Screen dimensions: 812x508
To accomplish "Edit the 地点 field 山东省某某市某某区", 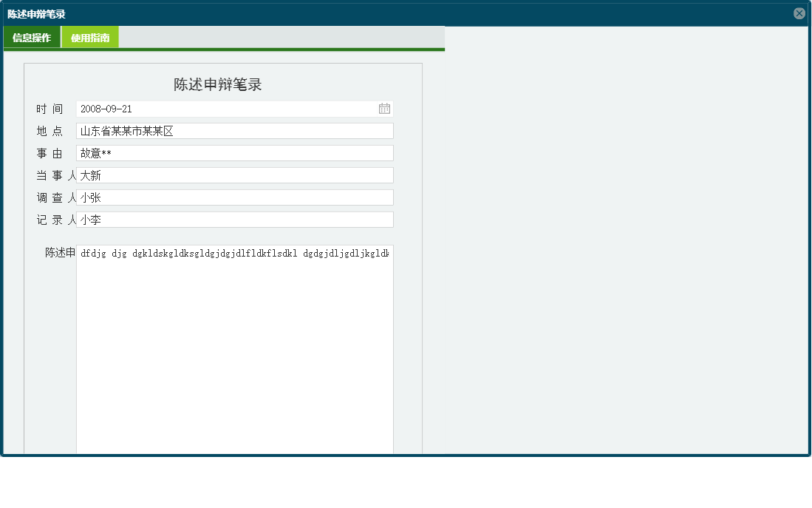I will pyautogui.click(x=235, y=131).
